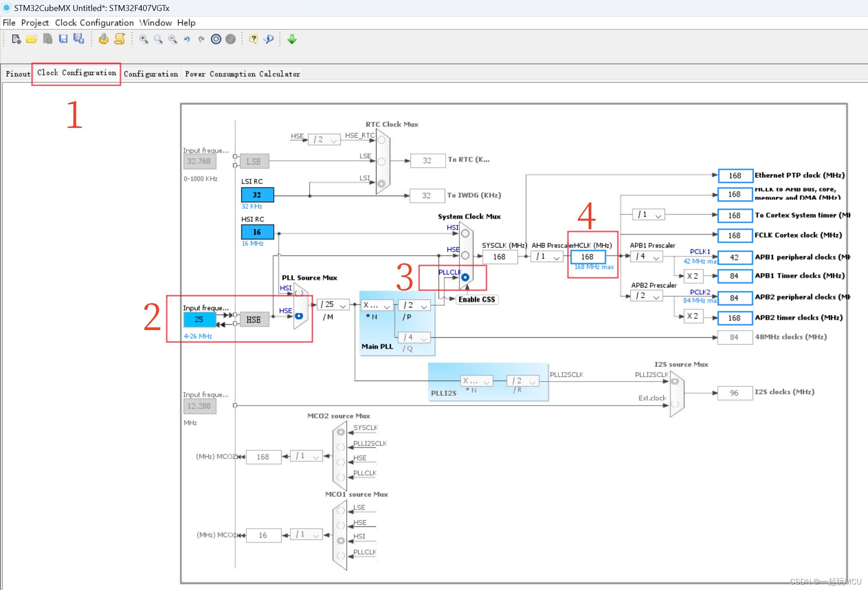Viewport: 868px width, 590px height.
Task: Open the Main PLL /P divider dropdown
Action: click(x=415, y=305)
